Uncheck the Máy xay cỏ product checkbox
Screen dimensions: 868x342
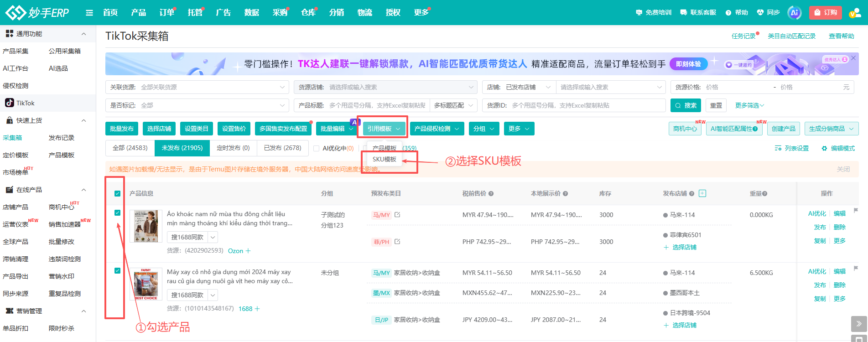pyautogui.click(x=117, y=271)
